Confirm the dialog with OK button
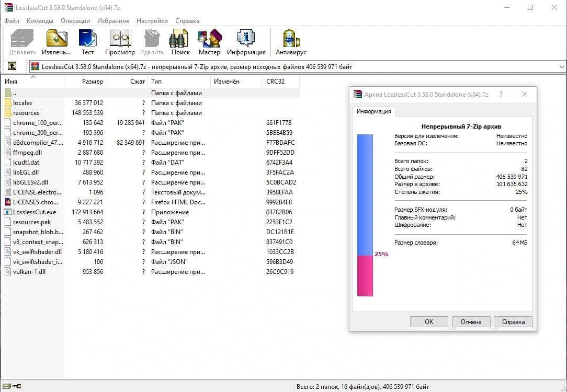567x392 pixels. [x=429, y=321]
